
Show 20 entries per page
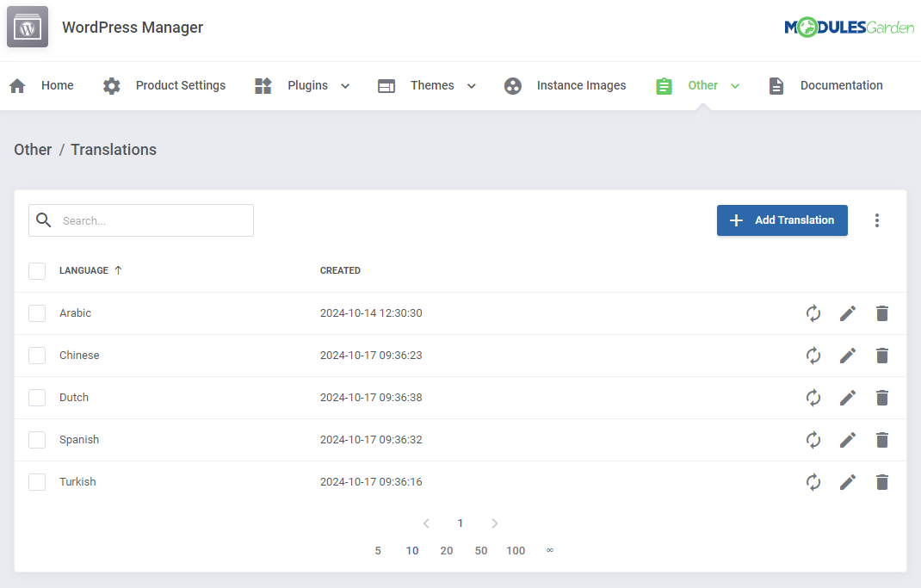click(447, 551)
